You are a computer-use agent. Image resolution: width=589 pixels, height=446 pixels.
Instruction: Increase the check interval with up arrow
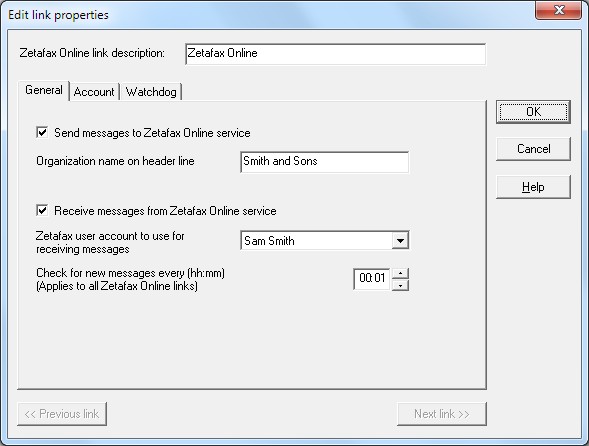point(400,273)
